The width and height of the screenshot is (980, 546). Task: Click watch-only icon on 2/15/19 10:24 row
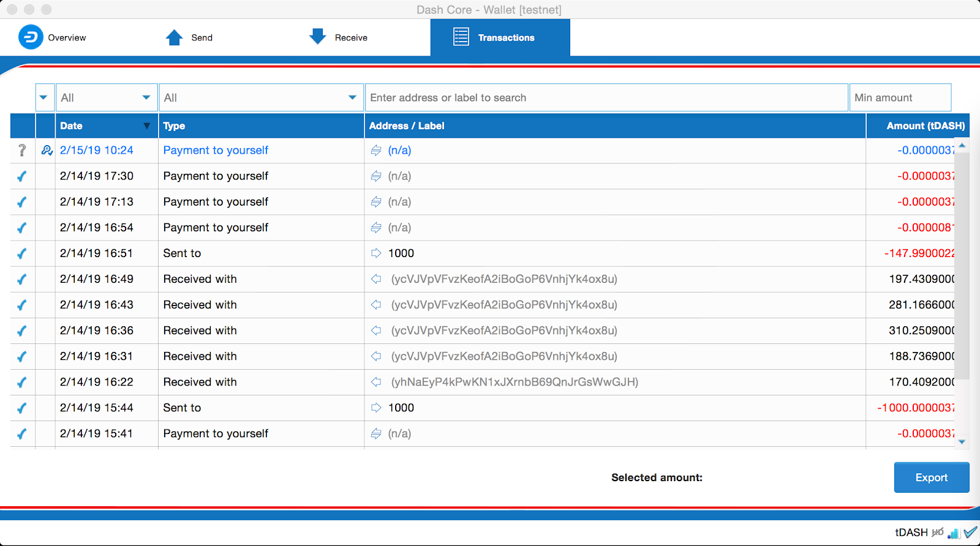[47, 150]
